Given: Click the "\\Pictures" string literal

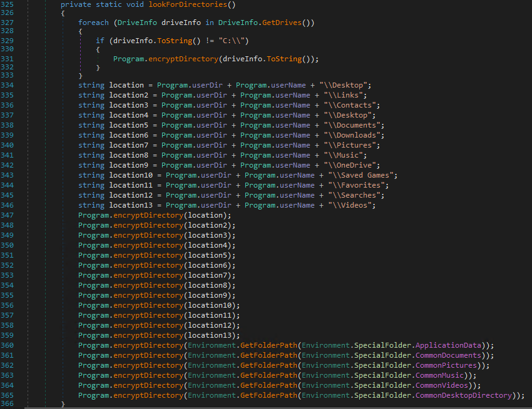Looking at the screenshot, I should [x=350, y=145].
